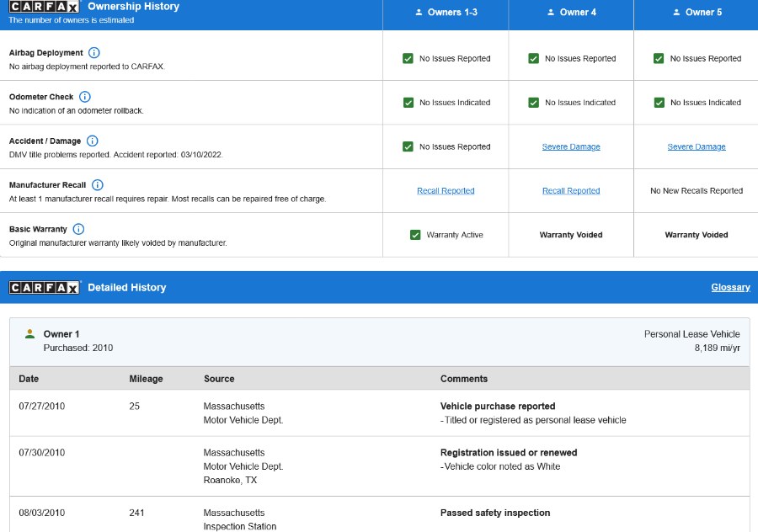Click the Purchased: 2010 text

[x=78, y=348]
